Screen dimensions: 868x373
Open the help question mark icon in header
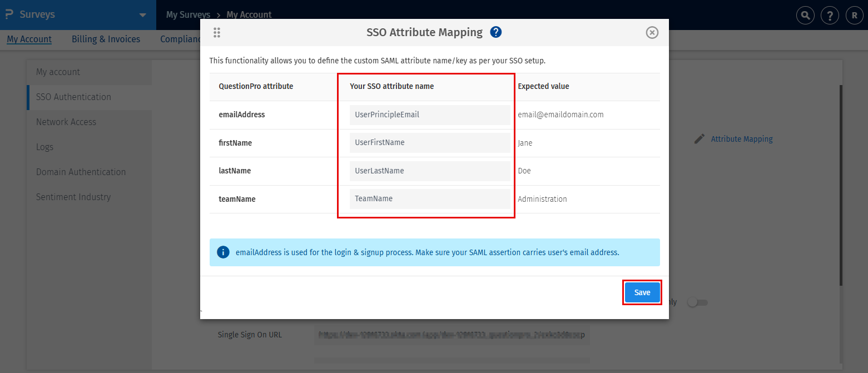click(x=830, y=15)
